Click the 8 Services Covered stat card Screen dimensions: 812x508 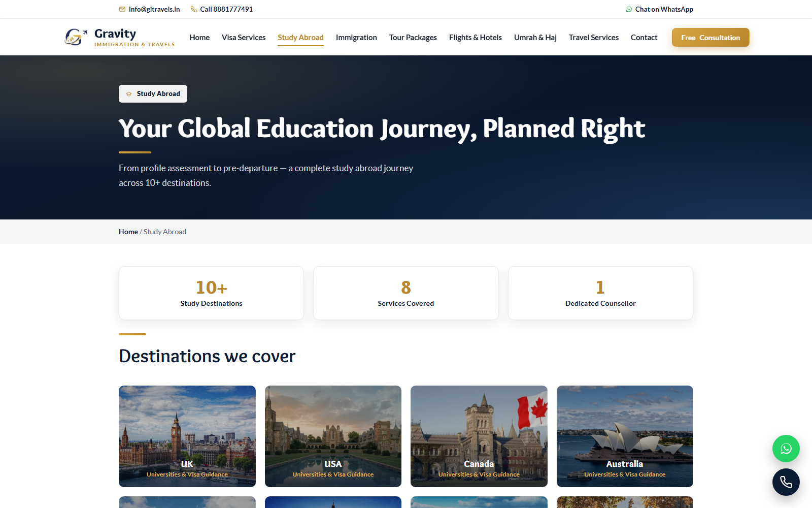406,293
